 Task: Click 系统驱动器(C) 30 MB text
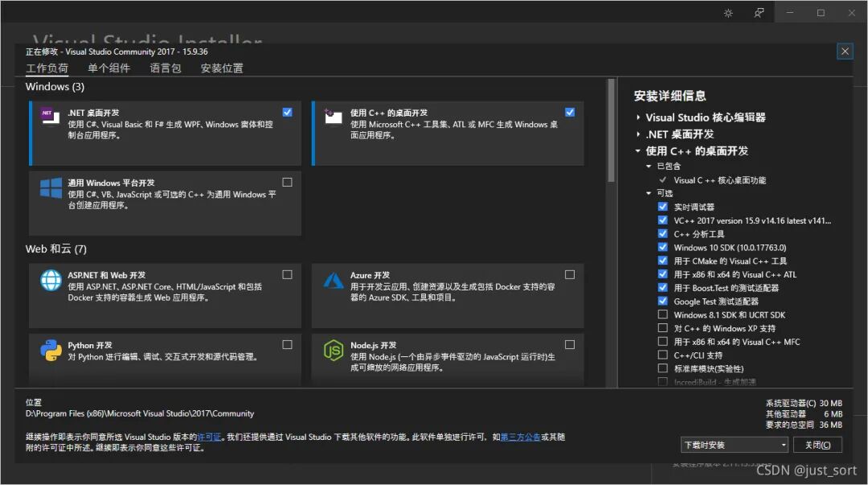[804, 403]
